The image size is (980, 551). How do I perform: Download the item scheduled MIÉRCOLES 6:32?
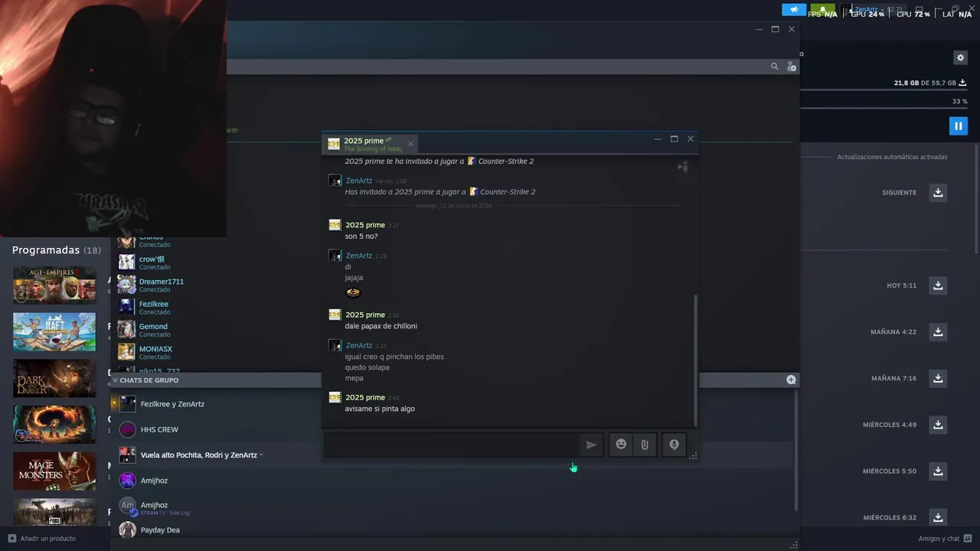click(x=938, y=517)
